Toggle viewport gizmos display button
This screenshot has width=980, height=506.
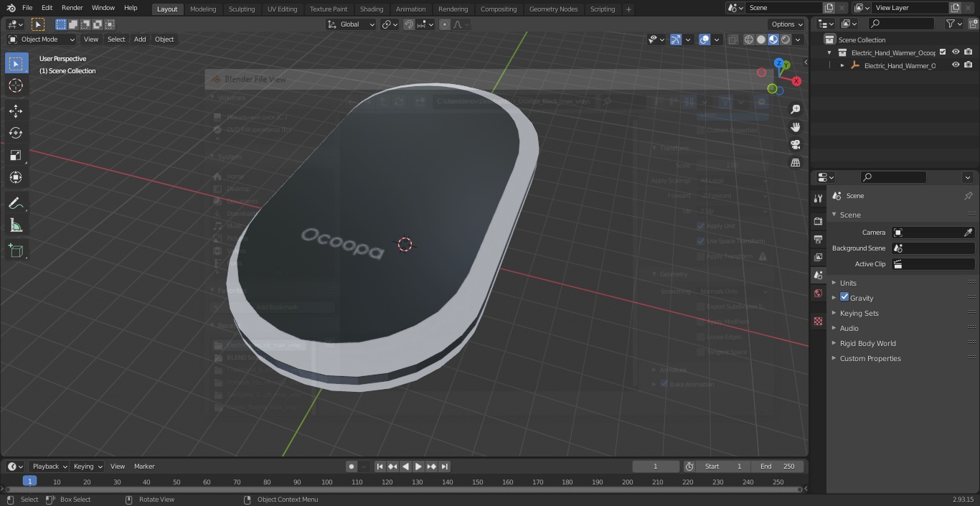click(x=676, y=39)
